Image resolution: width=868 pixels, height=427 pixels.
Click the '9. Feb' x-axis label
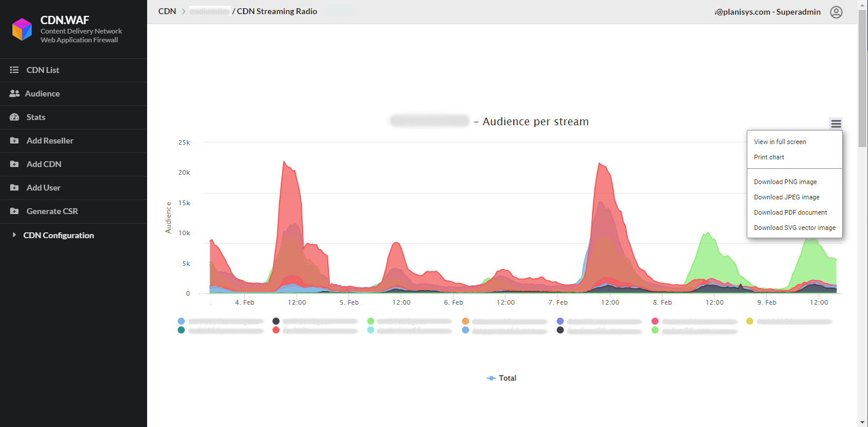[767, 302]
